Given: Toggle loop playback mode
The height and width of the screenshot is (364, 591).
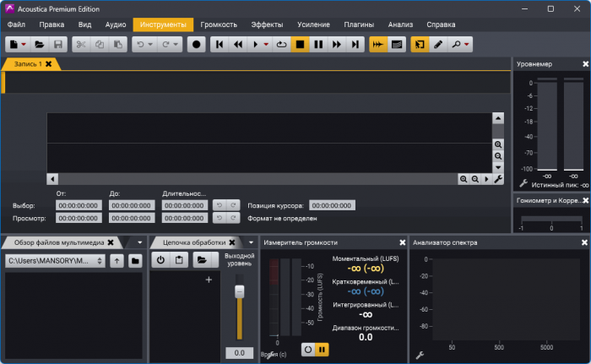Looking at the screenshot, I should coord(281,44).
